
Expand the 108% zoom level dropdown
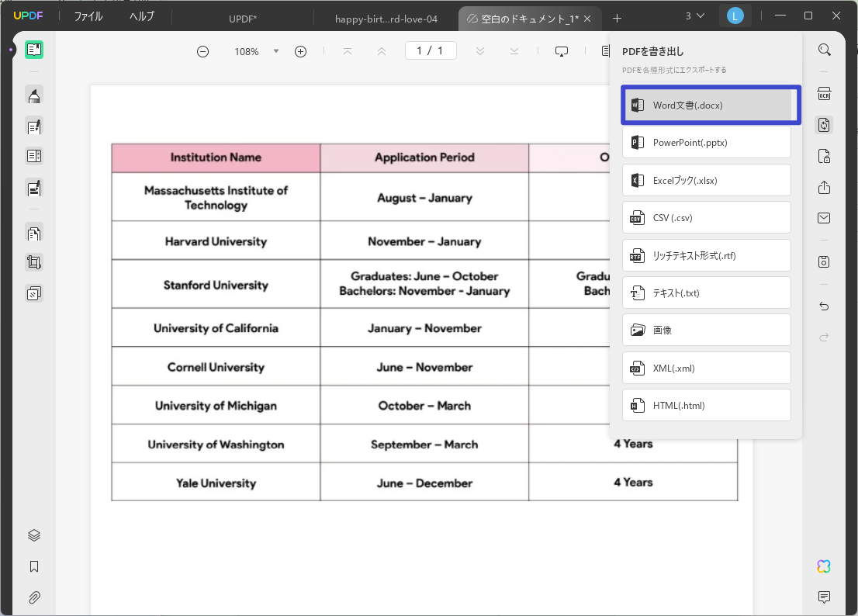(276, 51)
